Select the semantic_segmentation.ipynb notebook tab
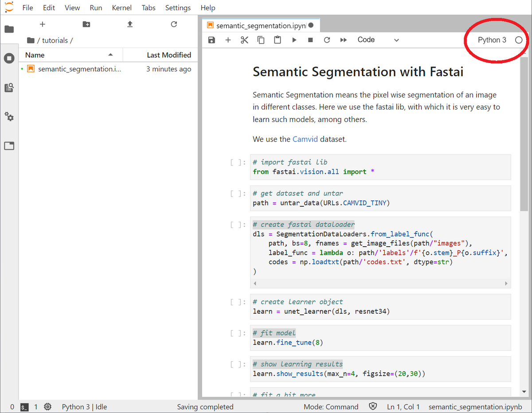This screenshot has width=532, height=413. 261,26
